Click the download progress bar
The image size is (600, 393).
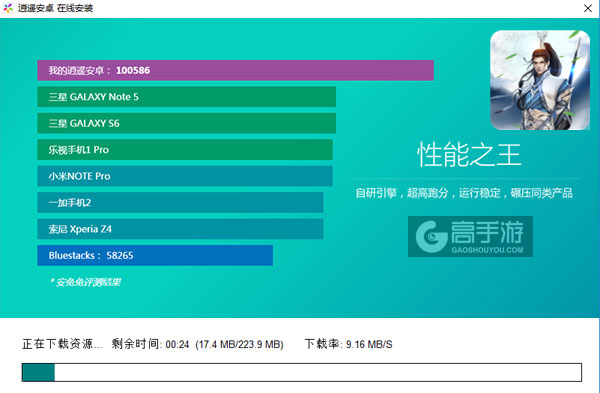(x=302, y=372)
